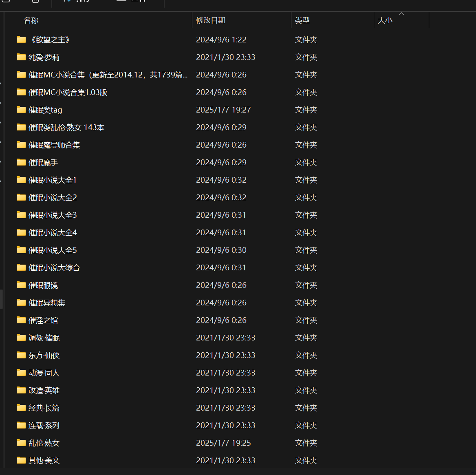Click the folder icon beside 连载·系列
The height and width of the screenshot is (475, 476).
[21, 425]
